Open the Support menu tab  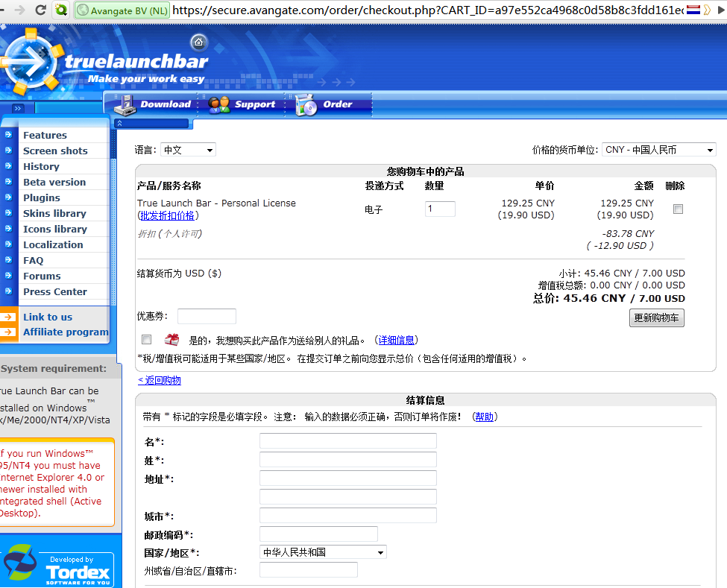point(242,104)
